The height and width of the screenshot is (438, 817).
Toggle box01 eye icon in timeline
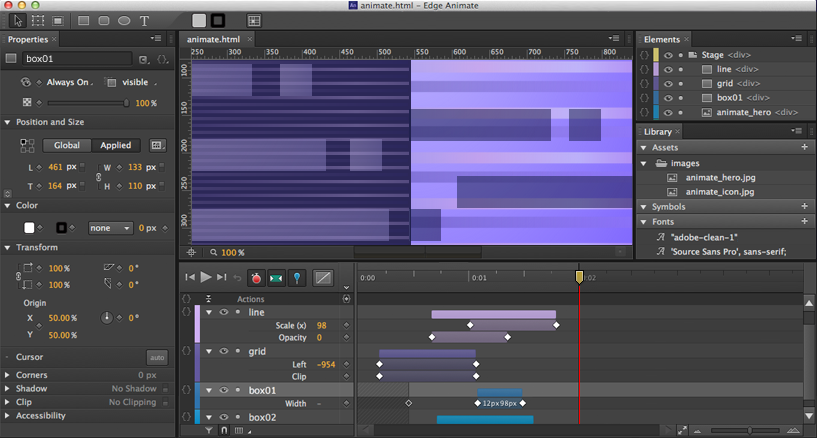tap(224, 391)
